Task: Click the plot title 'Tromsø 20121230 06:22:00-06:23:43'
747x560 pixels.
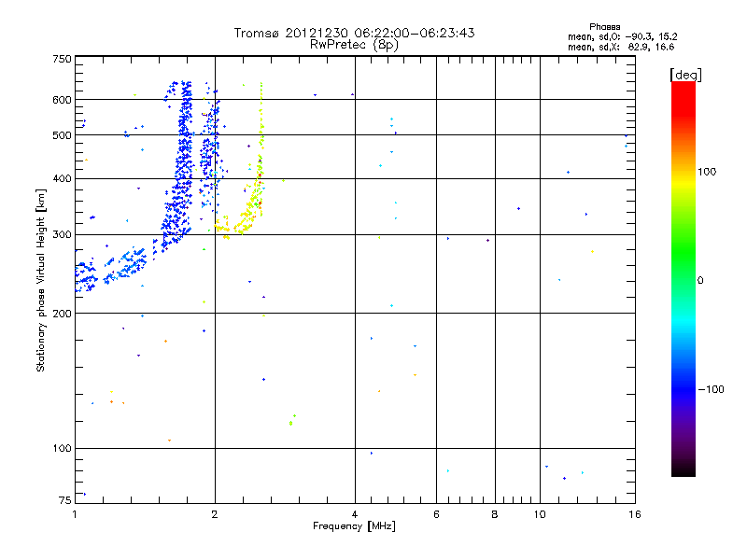Action: click(x=354, y=33)
